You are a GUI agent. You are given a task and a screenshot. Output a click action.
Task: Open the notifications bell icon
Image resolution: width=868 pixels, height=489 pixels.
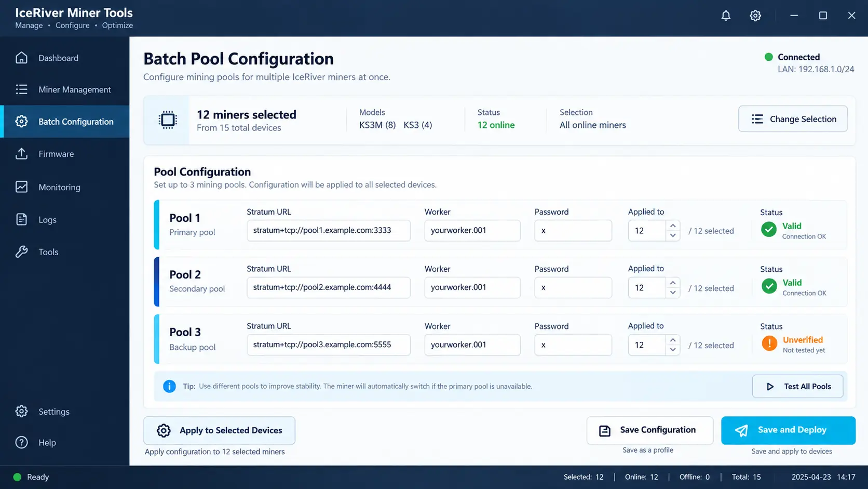click(x=726, y=16)
